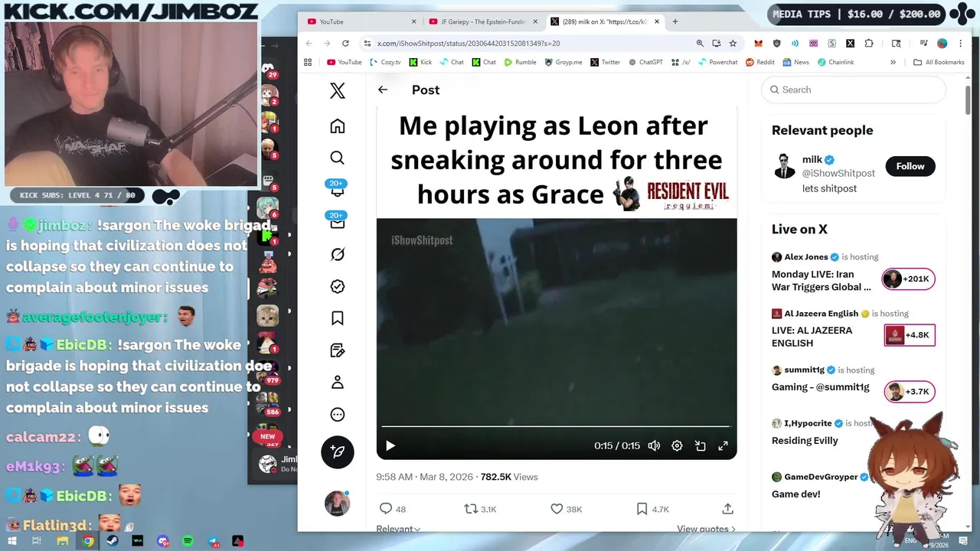Open the Rumble bookmark
The image size is (980, 551).
click(x=520, y=62)
